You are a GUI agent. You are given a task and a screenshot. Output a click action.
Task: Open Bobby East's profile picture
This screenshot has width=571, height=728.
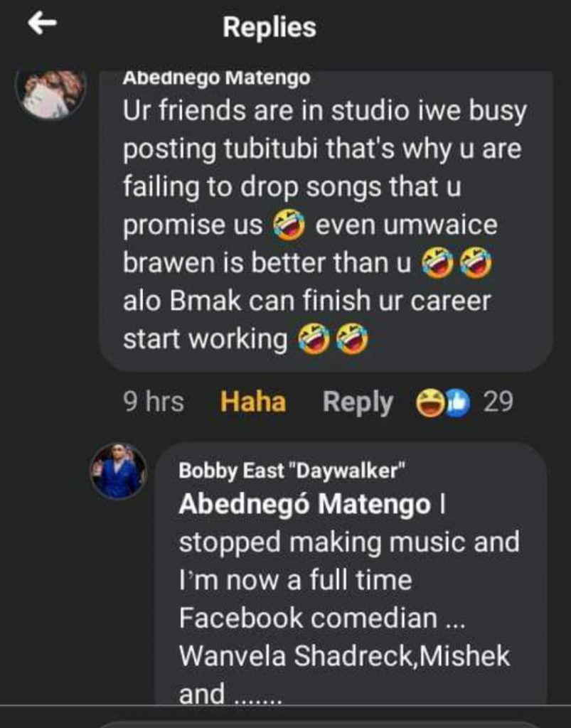[x=118, y=471]
